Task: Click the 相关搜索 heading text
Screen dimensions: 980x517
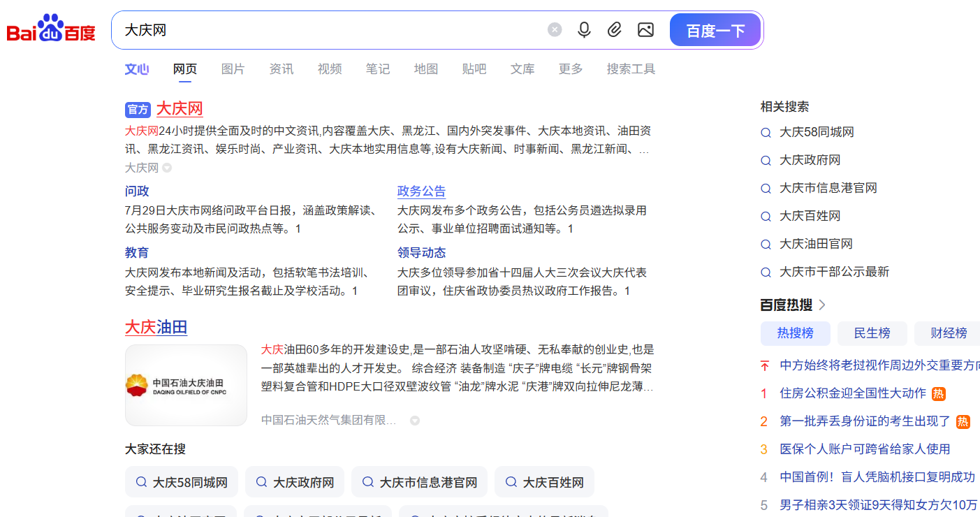Action: click(x=784, y=107)
